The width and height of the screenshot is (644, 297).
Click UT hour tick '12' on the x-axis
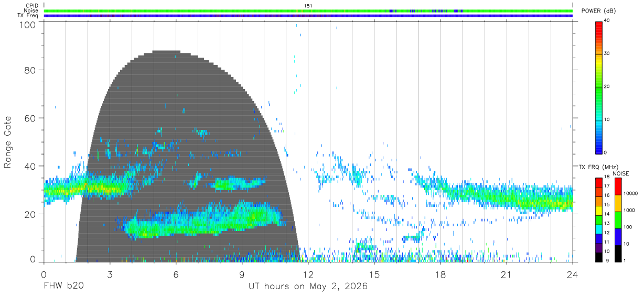308,274
